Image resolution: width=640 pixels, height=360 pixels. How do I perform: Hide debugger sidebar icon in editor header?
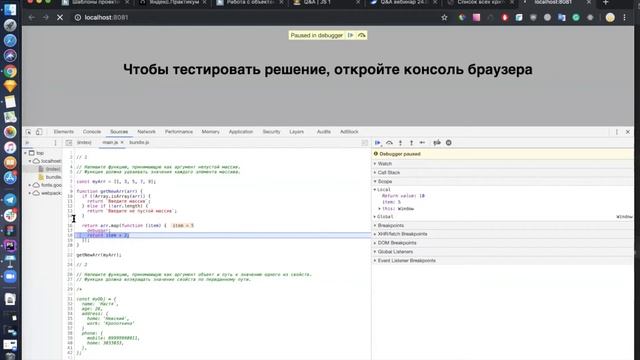pos(364,142)
